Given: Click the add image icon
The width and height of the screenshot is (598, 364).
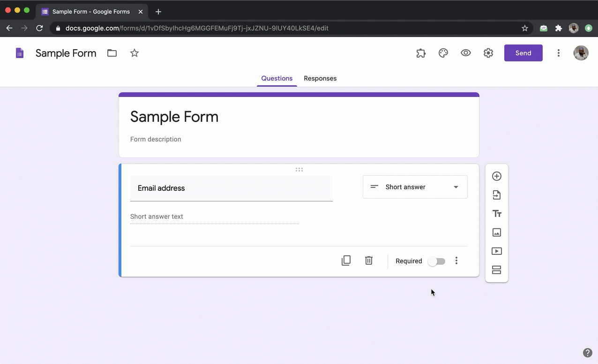Looking at the screenshot, I should [497, 232].
